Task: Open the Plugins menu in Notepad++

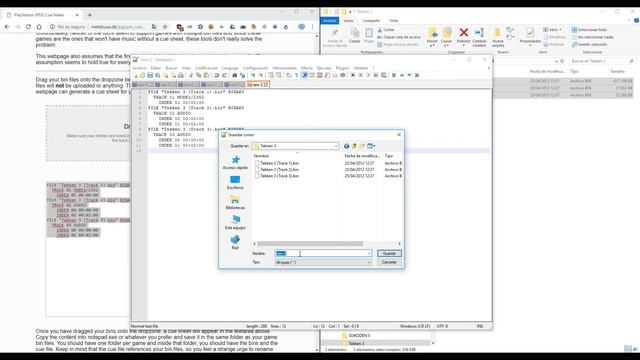Action: [x=342, y=68]
